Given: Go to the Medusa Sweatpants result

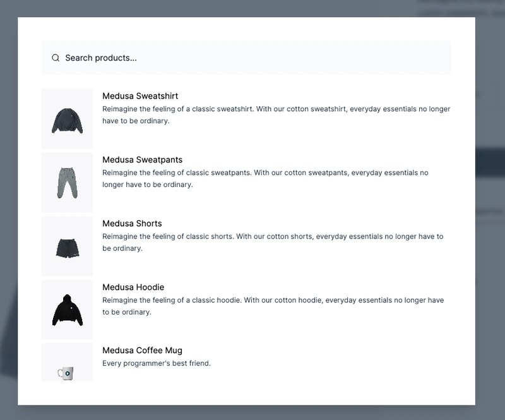Looking at the screenshot, I should point(142,160).
